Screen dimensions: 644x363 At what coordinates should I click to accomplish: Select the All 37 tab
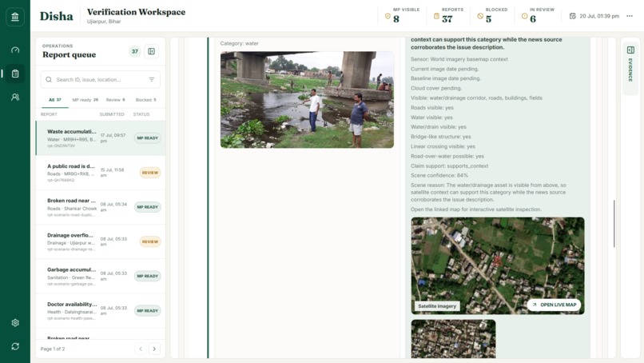pos(55,100)
